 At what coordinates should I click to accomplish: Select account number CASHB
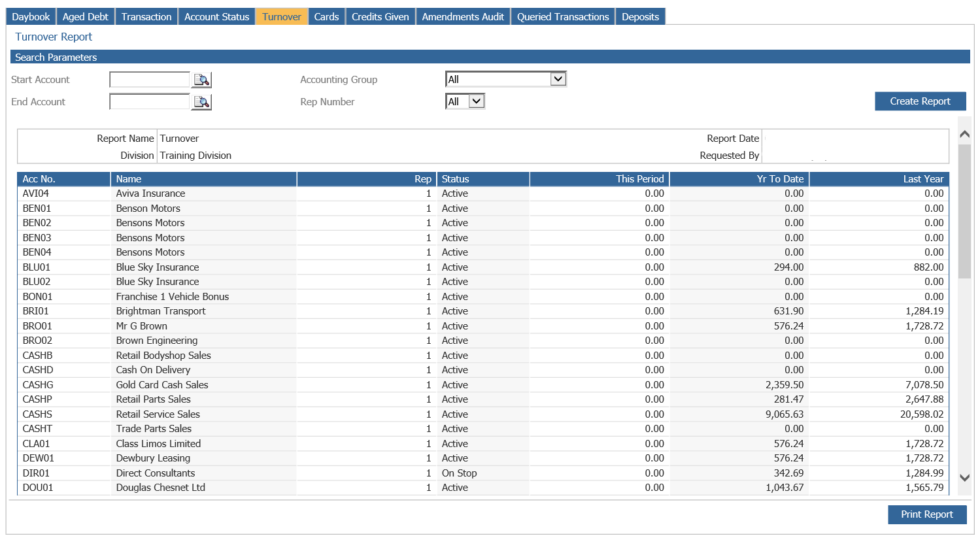[37, 356]
